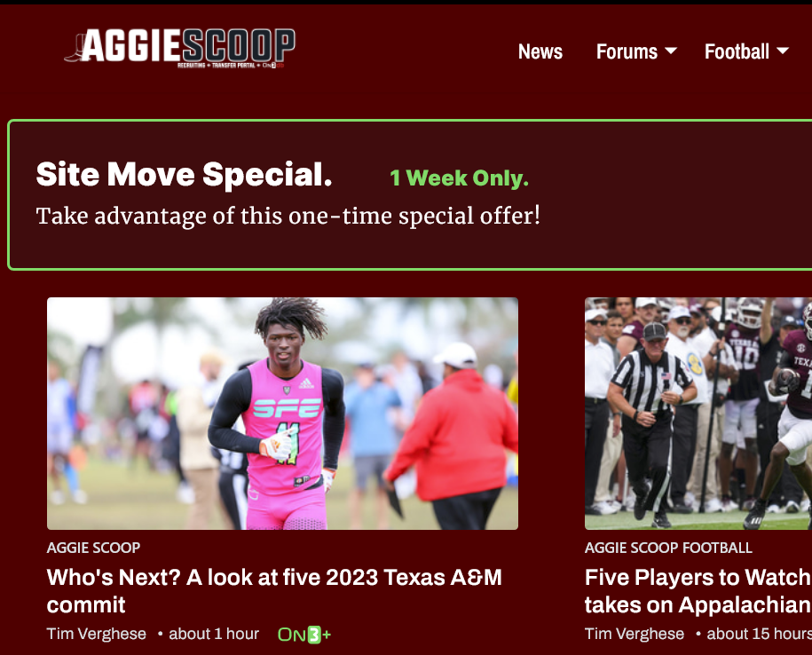Select the AGGIE SCOOP category label
Screen dimensions: 812x655
click(93, 548)
